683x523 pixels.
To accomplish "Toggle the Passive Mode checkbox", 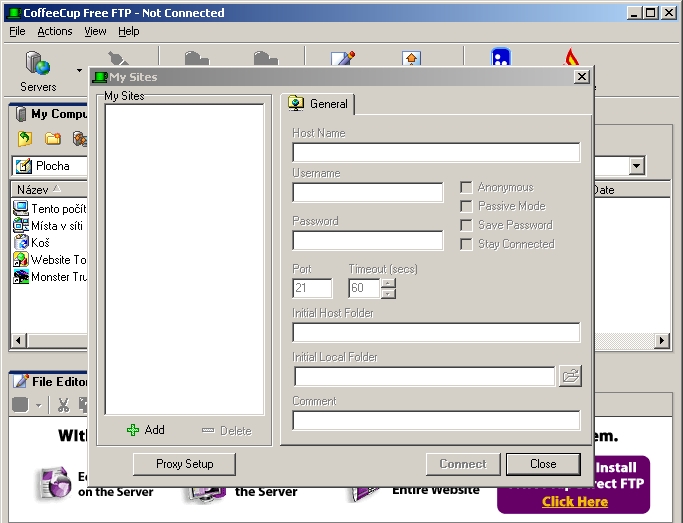I will (x=466, y=206).
